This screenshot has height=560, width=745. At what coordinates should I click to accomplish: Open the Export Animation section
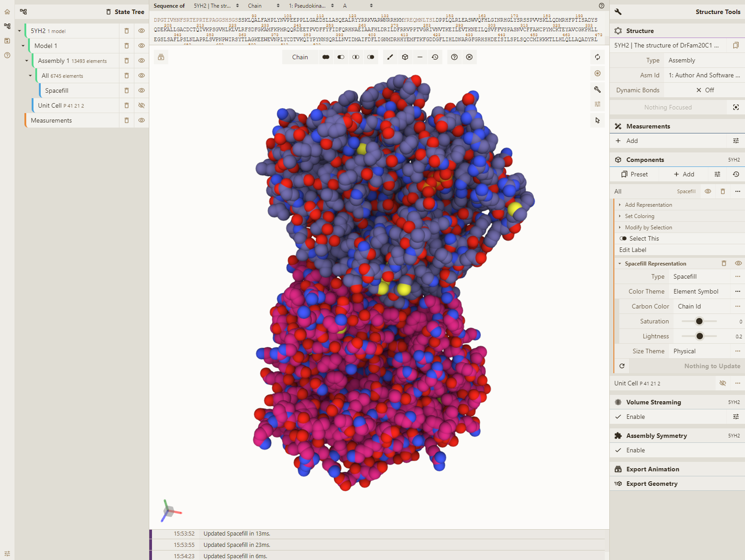pos(652,469)
